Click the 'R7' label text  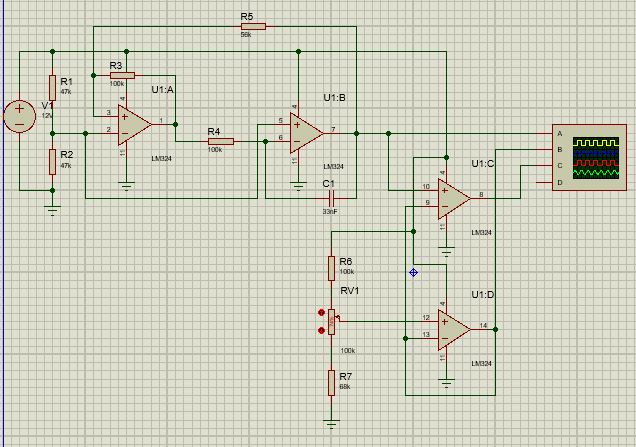point(346,376)
